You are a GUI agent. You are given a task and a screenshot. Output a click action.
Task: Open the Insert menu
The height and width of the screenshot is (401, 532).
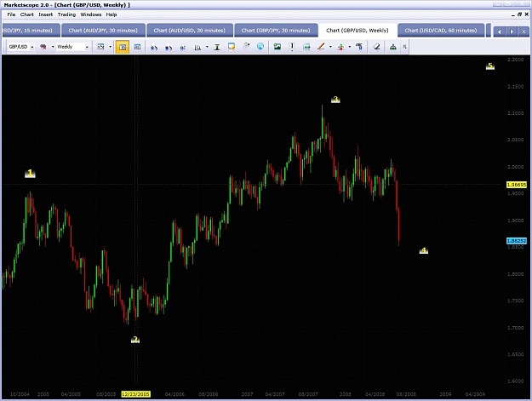45,14
